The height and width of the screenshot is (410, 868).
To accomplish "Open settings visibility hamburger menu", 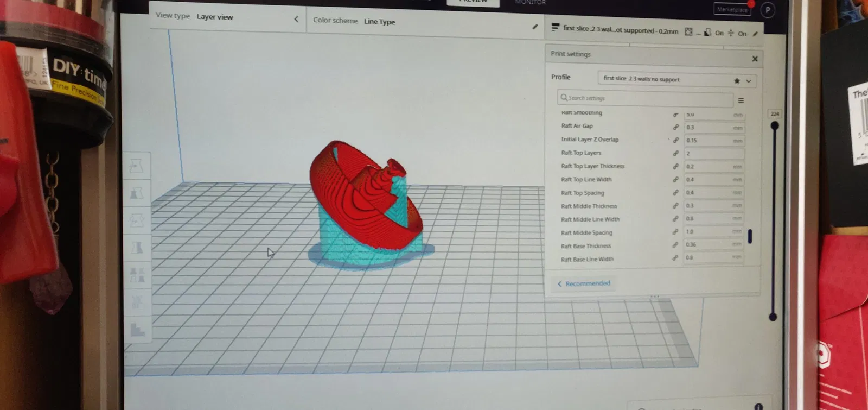I will point(741,100).
